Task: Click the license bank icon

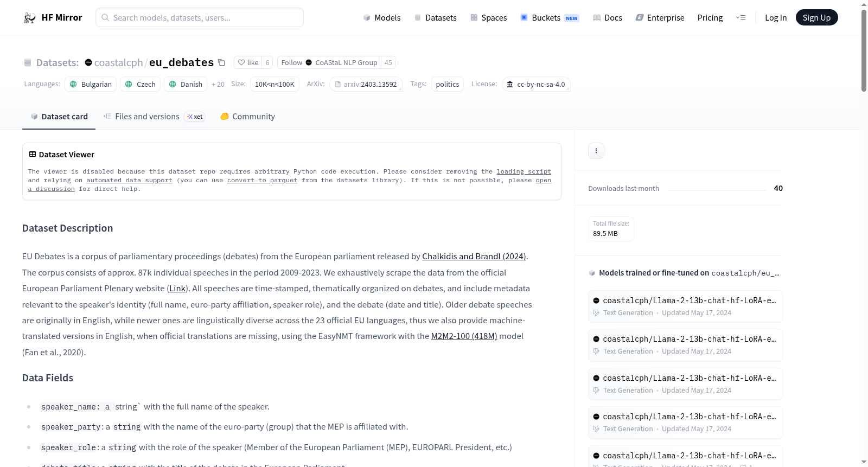Action: [510, 84]
